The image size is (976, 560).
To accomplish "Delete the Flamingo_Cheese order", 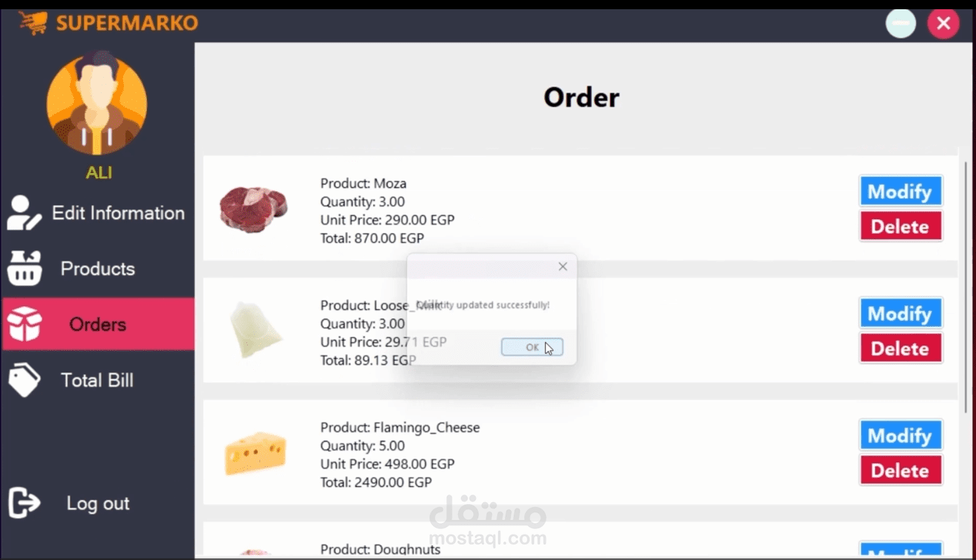I will click(901, 470).
